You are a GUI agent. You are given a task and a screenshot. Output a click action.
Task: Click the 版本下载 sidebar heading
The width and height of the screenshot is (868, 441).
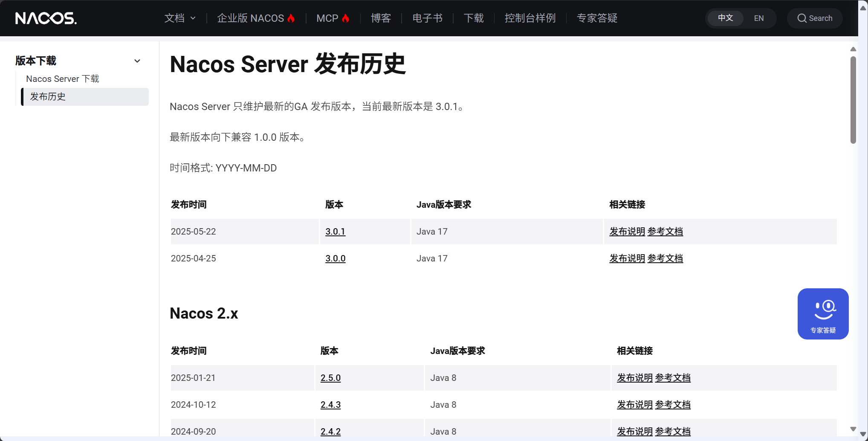click(36, 61)
